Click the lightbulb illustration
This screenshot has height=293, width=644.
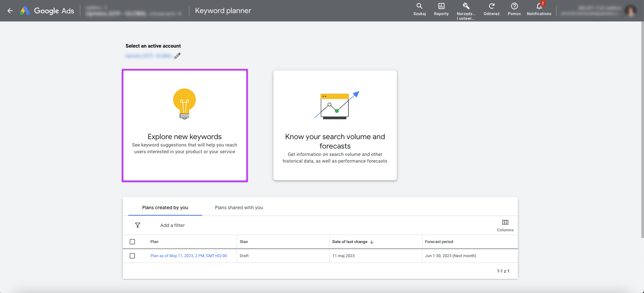click(x=184, y=104)
